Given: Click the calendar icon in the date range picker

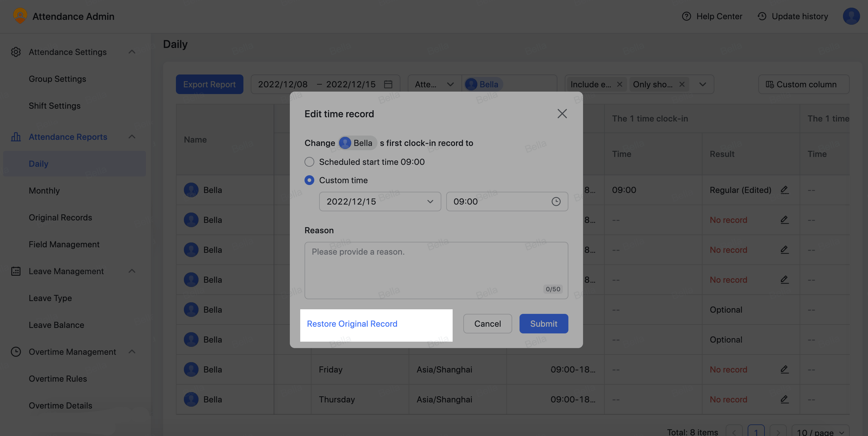Looking at the screenshot, I should (388, 84).
